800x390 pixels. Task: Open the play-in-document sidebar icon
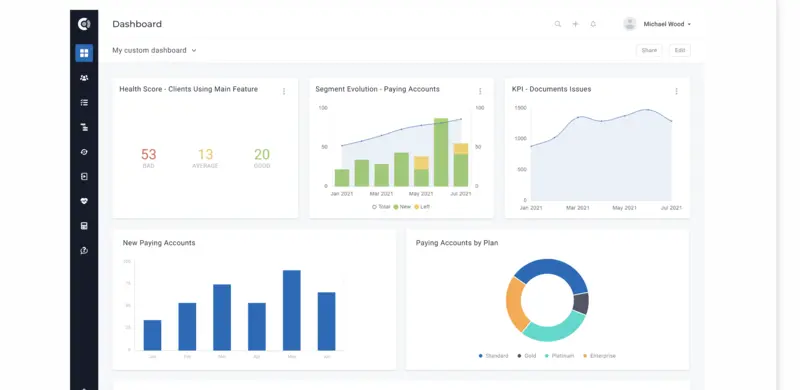(x=84, y=177)
